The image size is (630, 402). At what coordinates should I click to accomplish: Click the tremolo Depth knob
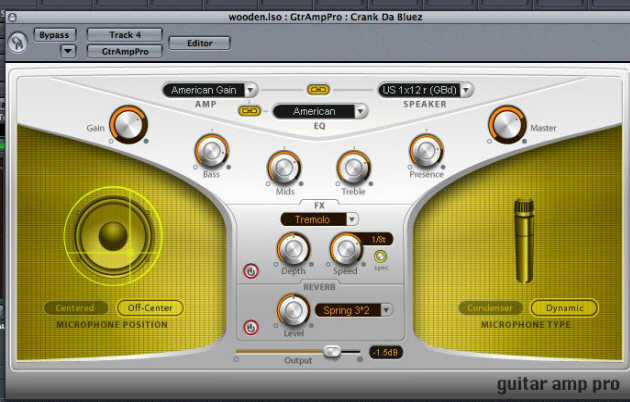coord(293,249)
